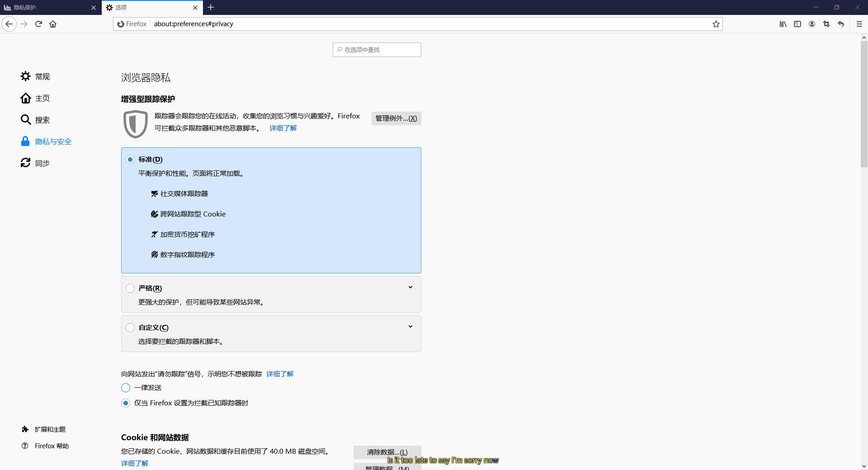The height and width of the screenshot is (470, 868).
Task: Open the Firefox account icon
Action: coord(811,24)
